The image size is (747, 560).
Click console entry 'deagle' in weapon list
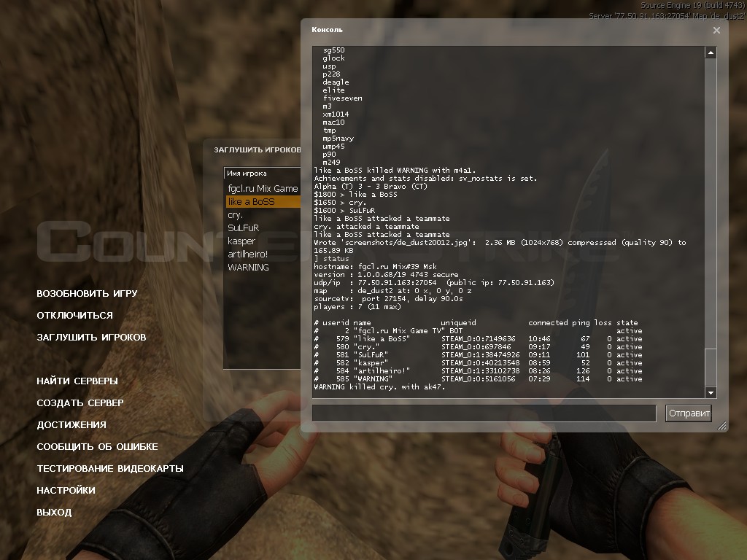[x=336, y=82]
